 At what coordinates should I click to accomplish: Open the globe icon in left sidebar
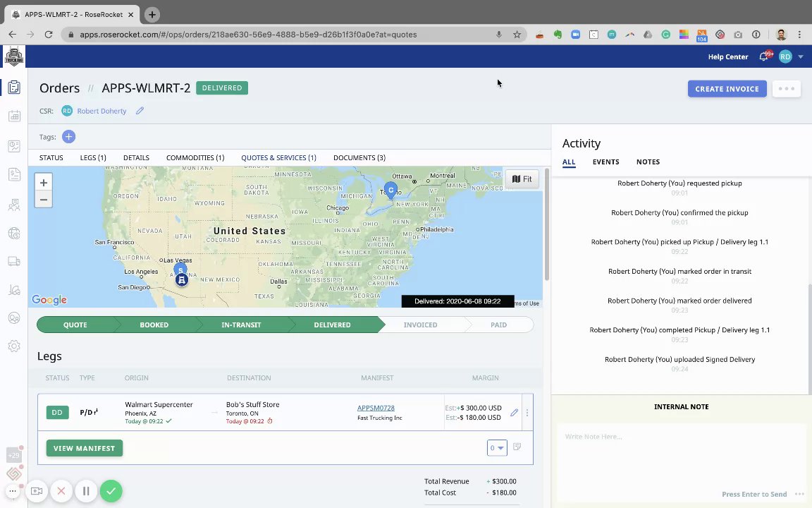14,234
